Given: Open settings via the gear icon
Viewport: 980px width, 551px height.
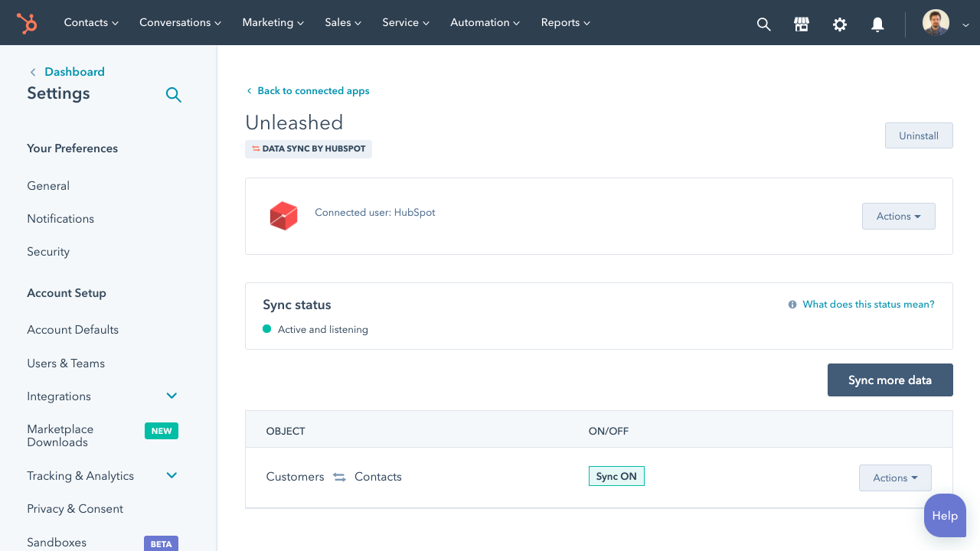Looking at the screenshot, I should [840, 24].
